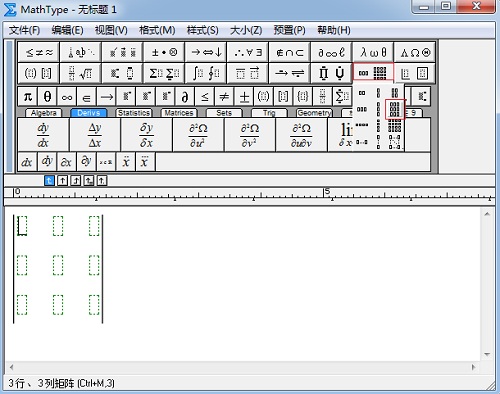Open the operator symbols palette (±•⊗)
This screenshot has height=394, width=500.
tap(164, 52)
